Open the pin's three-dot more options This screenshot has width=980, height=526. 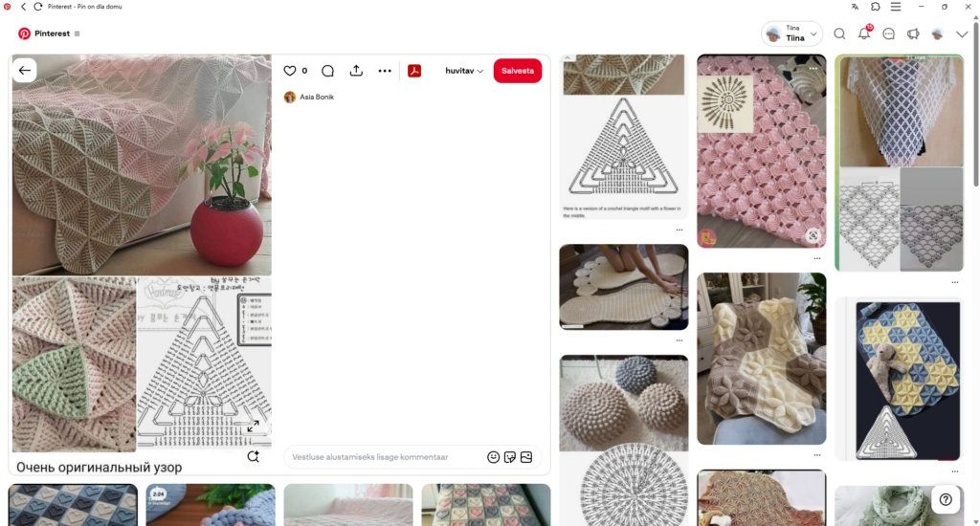(x=385, y=71)
